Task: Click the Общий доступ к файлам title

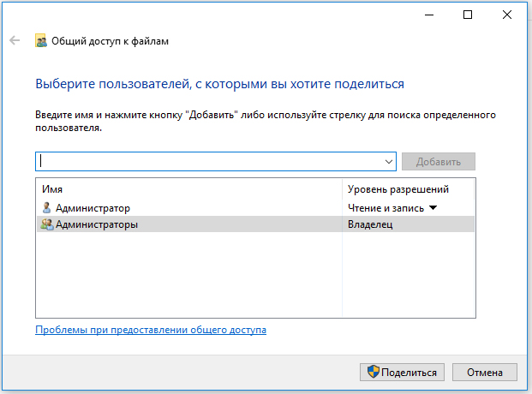Action: coord(110,41)
